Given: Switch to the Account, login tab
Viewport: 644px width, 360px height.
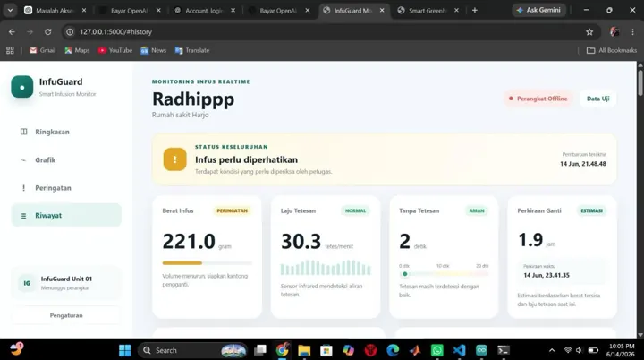Looking at the screenshot, I should click(x=205, y=11).
